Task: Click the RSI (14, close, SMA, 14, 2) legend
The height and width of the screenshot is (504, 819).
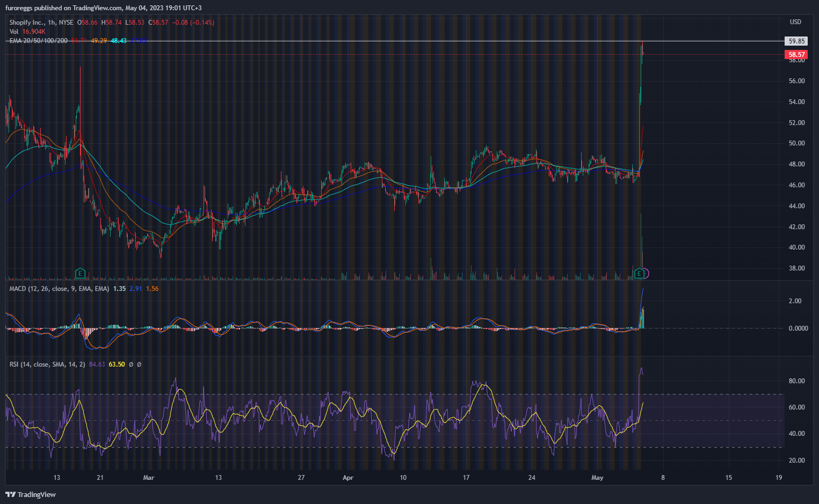Action: coord(47,364)
